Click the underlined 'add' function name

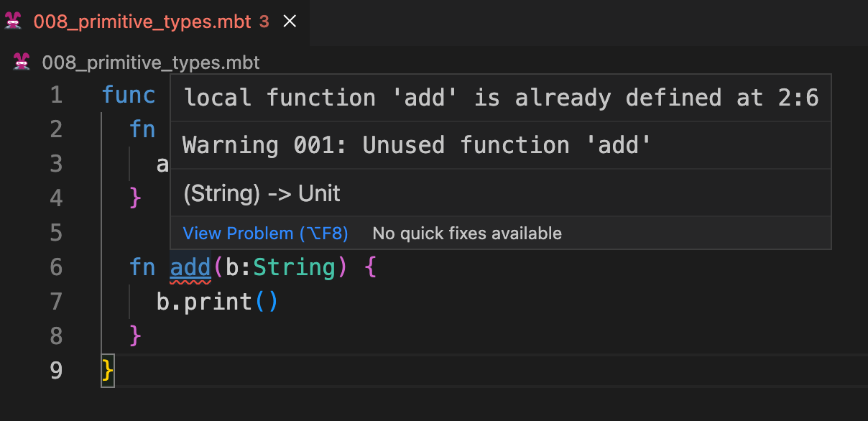(190, 268)
